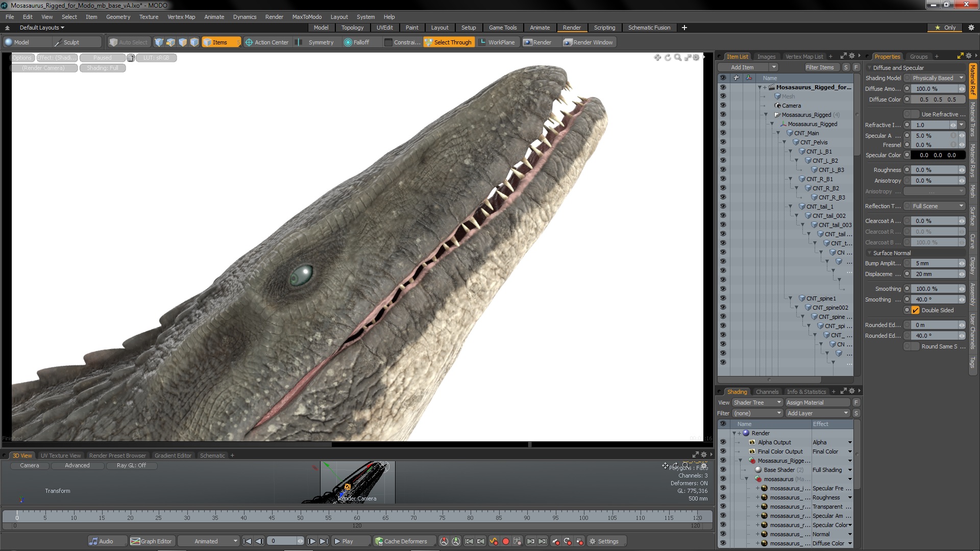This screenshot has height=551, width=980.
Task: Open the Default Layouts dropdown
Action: [x=42, y=28]
